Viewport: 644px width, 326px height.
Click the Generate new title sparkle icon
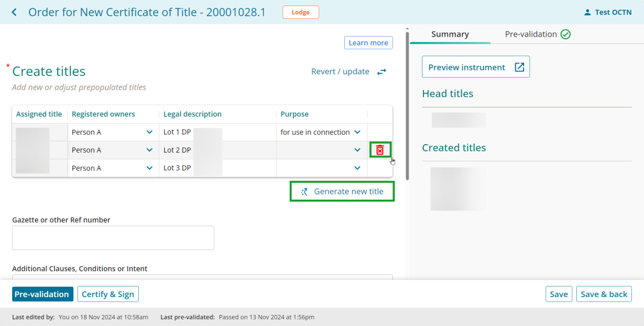[x=304, y=191]
